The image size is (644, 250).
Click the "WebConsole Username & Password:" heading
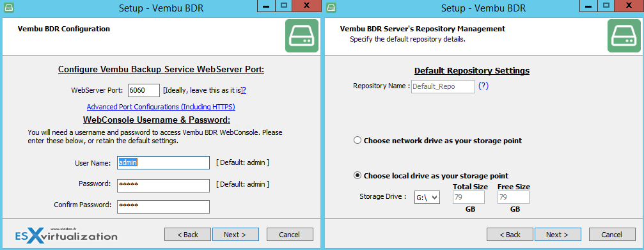coord(157,120)
